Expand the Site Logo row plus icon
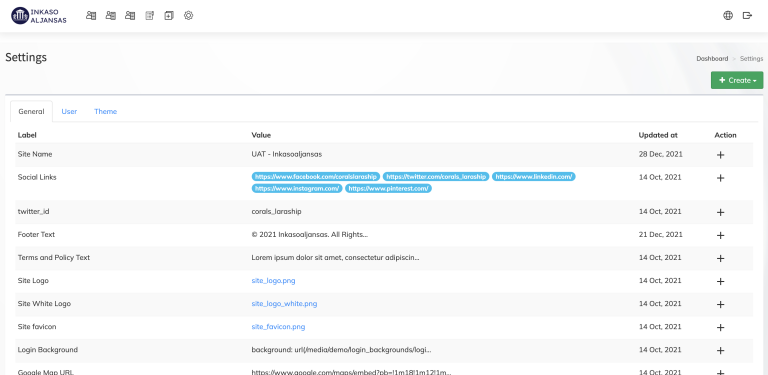The width and height of the screenshot is (768, 375). 720,281
